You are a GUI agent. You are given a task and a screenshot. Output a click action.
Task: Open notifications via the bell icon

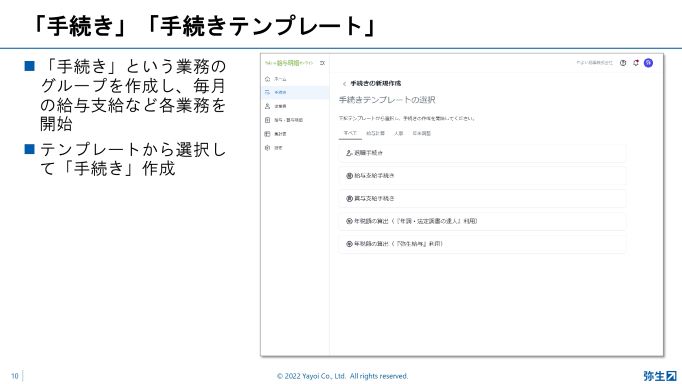[x=636, y=63]
